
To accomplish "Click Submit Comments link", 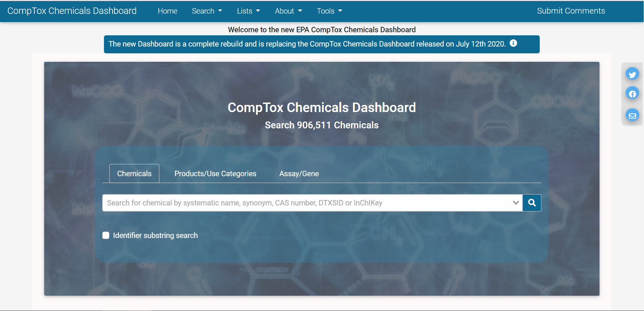I will click(571, 11).
